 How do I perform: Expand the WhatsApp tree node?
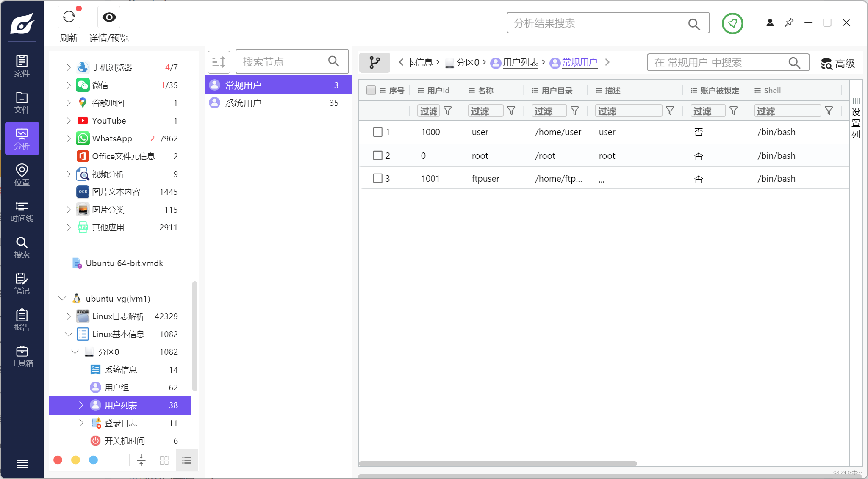[x=68, y=138]
